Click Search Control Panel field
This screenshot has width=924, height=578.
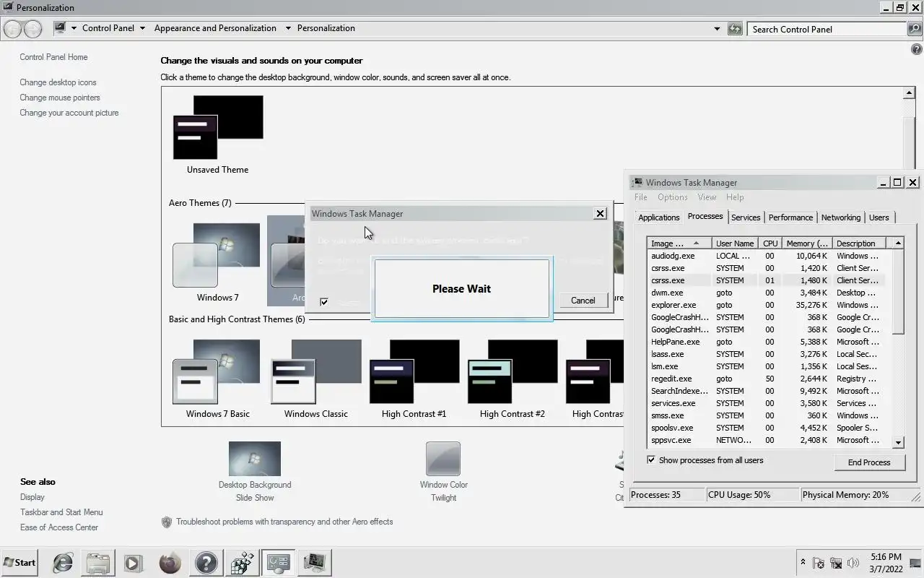827,29
